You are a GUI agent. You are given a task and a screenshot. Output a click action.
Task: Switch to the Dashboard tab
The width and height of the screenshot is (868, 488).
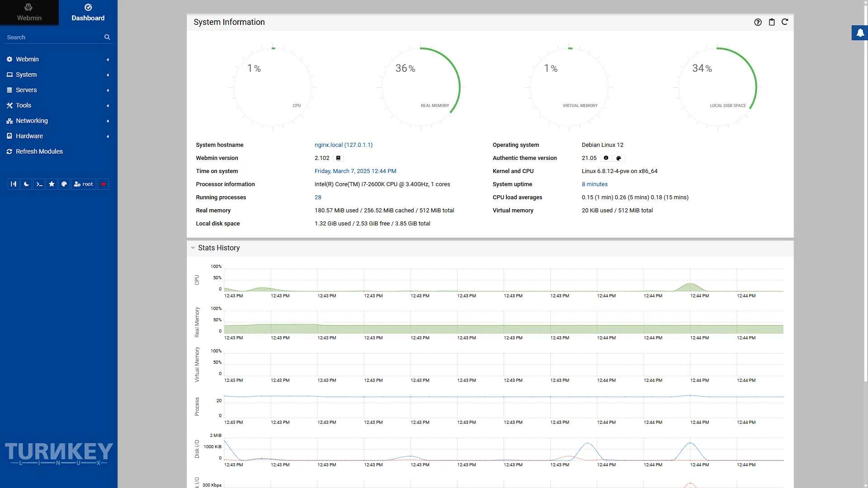(88, 12)
